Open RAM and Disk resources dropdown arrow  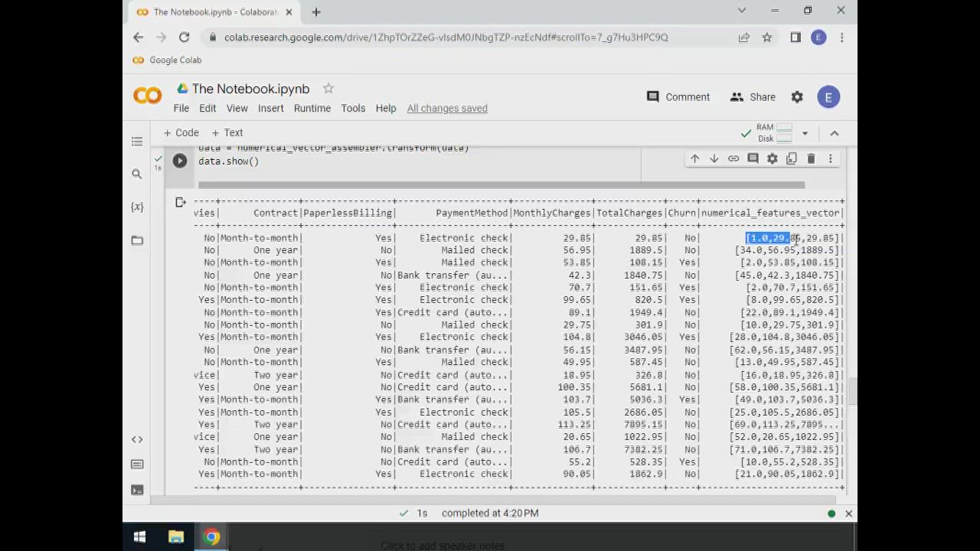805,133
